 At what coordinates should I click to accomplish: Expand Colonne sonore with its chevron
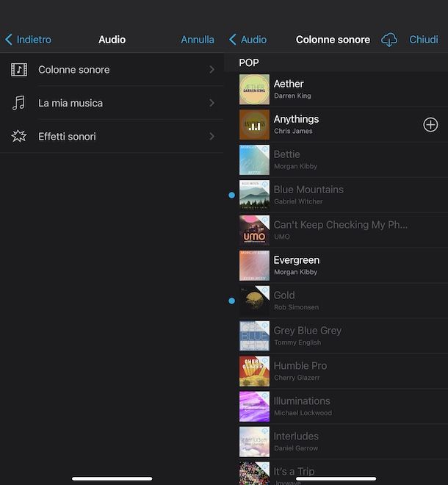212,70
